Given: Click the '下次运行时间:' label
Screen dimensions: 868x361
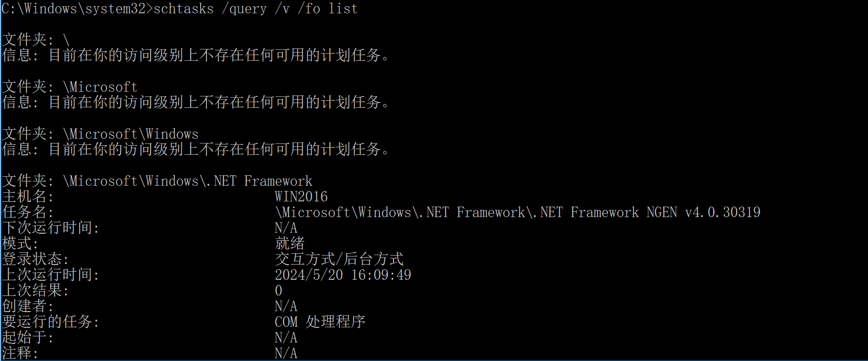Looking at the screenshot, I should coord(50,228).
